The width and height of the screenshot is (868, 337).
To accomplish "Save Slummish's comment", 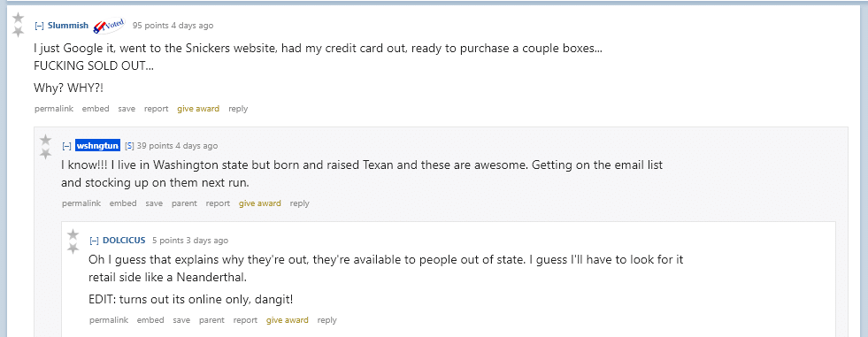I will (x=127, y=109).
